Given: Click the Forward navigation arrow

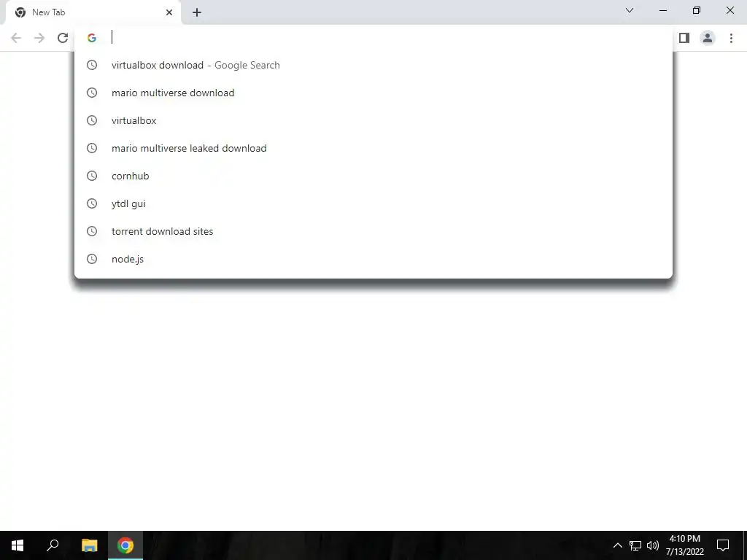Looking at the screenshot, I should [39, 38].
